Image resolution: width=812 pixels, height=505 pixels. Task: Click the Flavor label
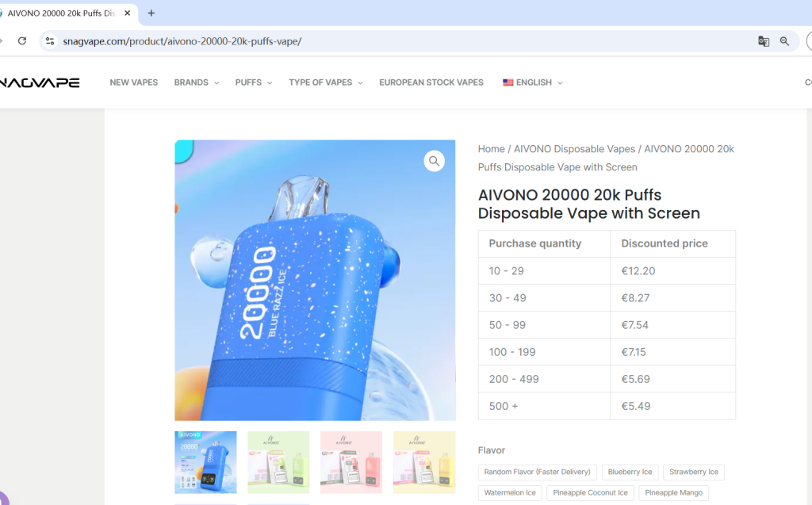point(491,450)
